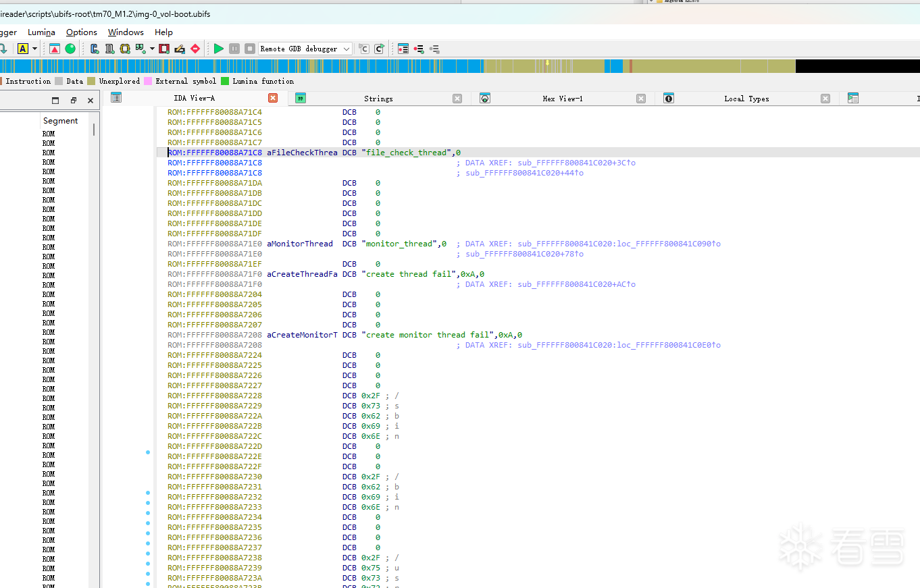Close the IDA View-A tab
Viewport: 920px width, 588px height.
(x=273, y=98)
